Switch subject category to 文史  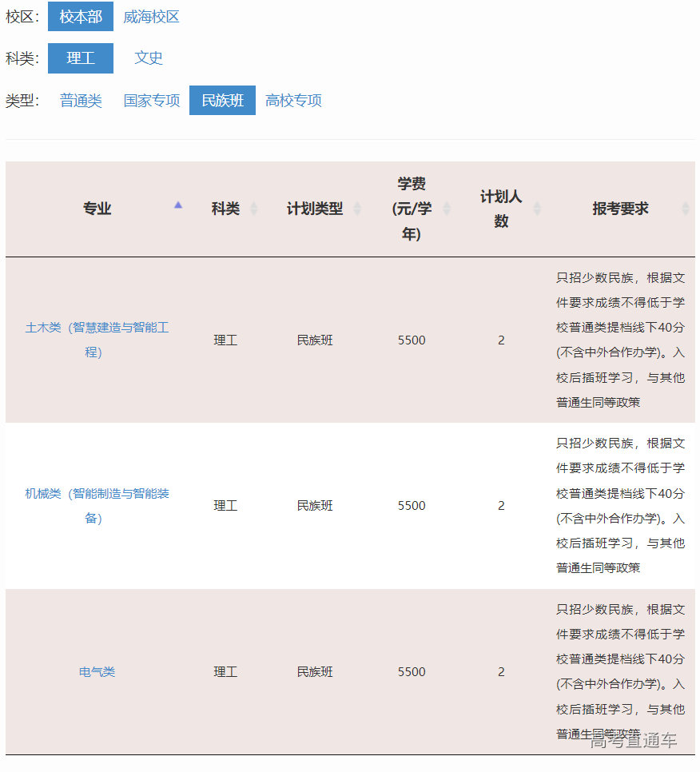click(x=149, y=58)
